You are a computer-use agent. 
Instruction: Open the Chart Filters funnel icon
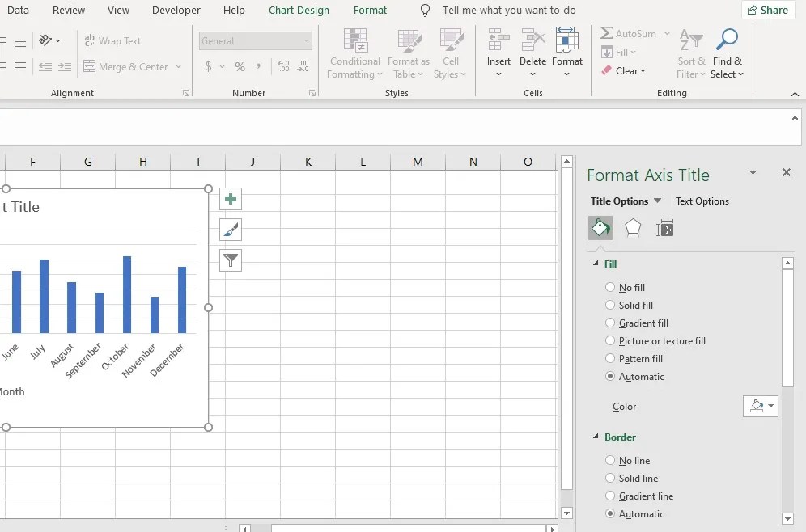230,260
